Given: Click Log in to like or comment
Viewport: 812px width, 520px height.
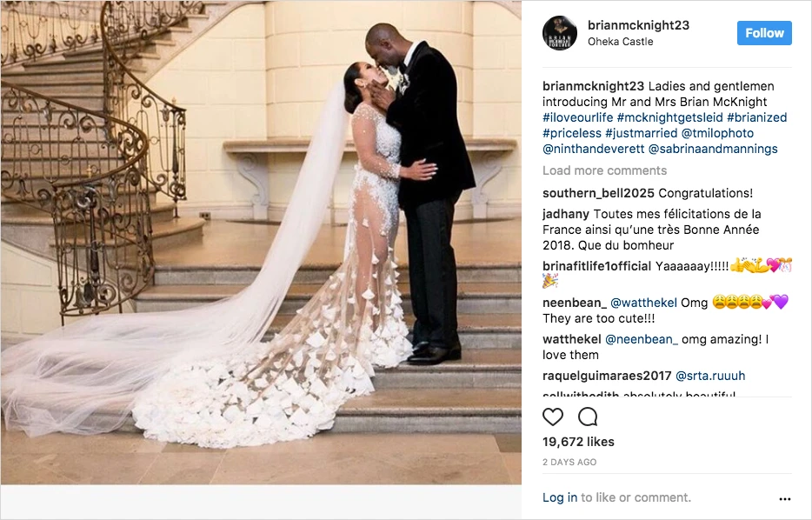Looking at the screenshot, I should pyautogui.click(x=559, y=497).
